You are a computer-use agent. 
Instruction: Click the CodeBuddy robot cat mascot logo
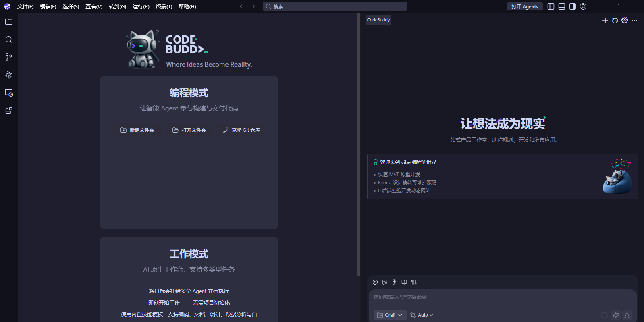pos(142,49)
